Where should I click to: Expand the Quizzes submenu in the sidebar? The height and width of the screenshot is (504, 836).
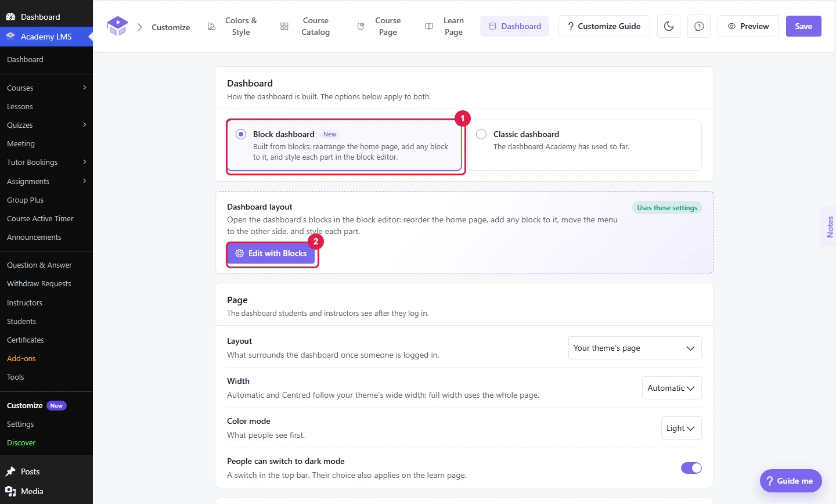click(x=85, y=125)
